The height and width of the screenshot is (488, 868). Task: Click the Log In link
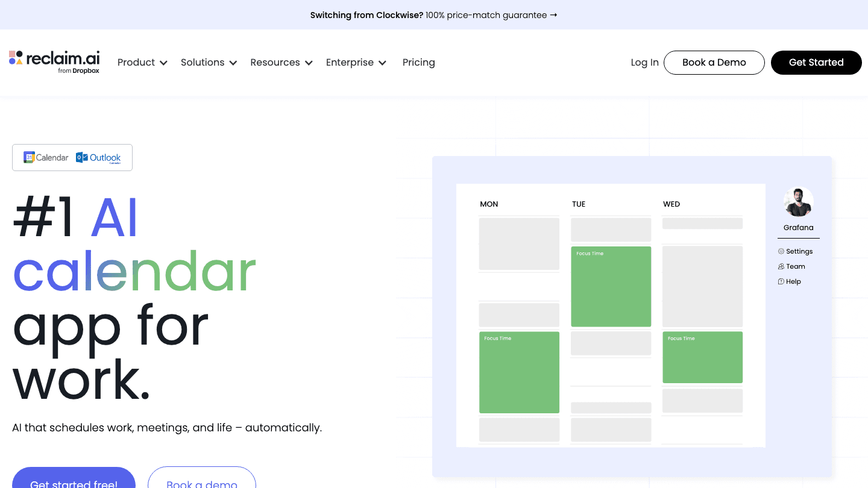645,63
